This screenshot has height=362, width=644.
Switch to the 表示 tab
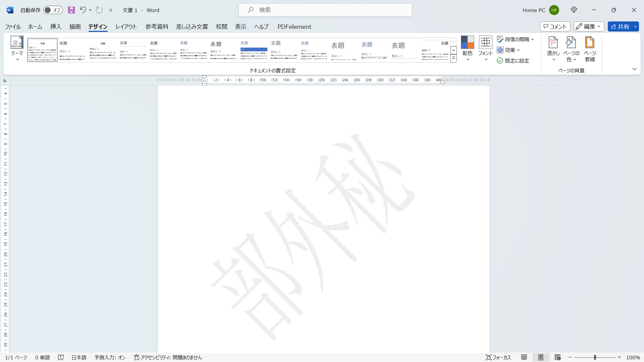(240, 26)
